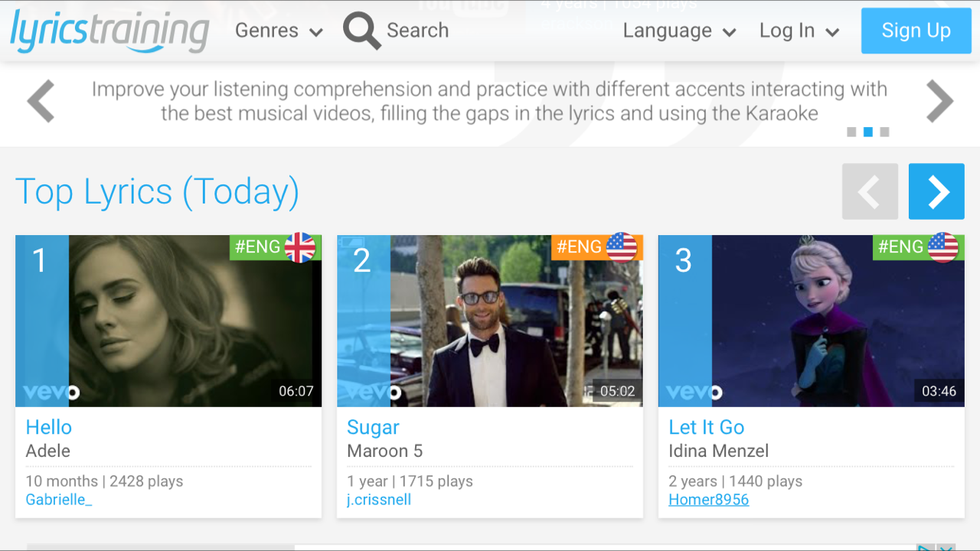Select the first banner pagination dot
Viewport: 980px width, 551px height.
[851, 132]
